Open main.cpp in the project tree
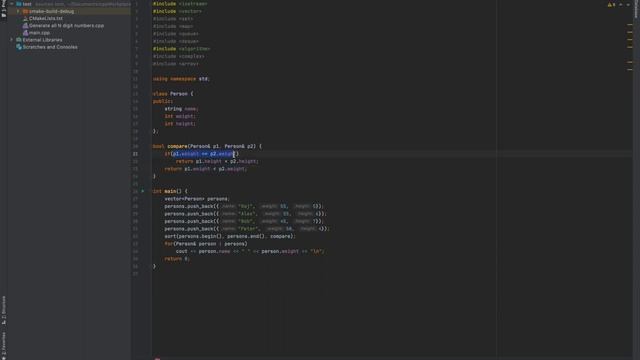640x360 pixels. [x=39, y=33]
